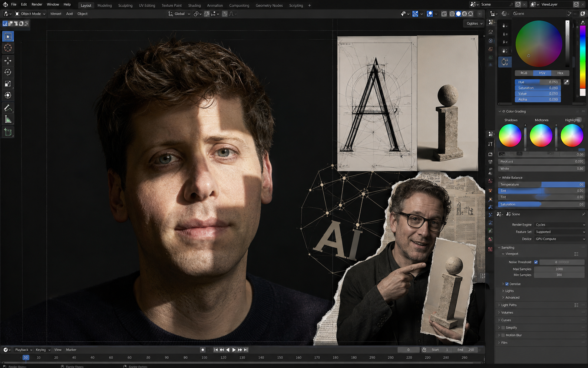Select the Annotate pencil tool
This screenshot has width=588, height=368.
click(x=8, y=108)
